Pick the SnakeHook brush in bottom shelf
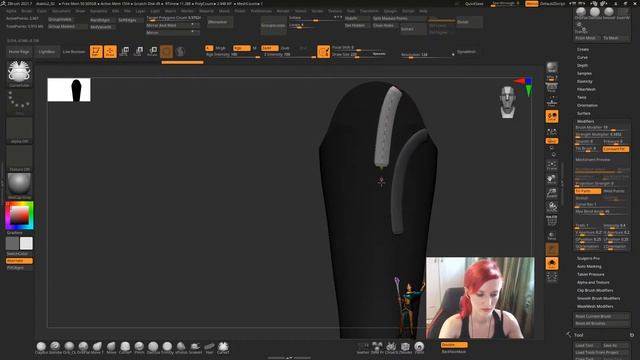Viewport: 640px width, 360px height. (x=195, y=347)
